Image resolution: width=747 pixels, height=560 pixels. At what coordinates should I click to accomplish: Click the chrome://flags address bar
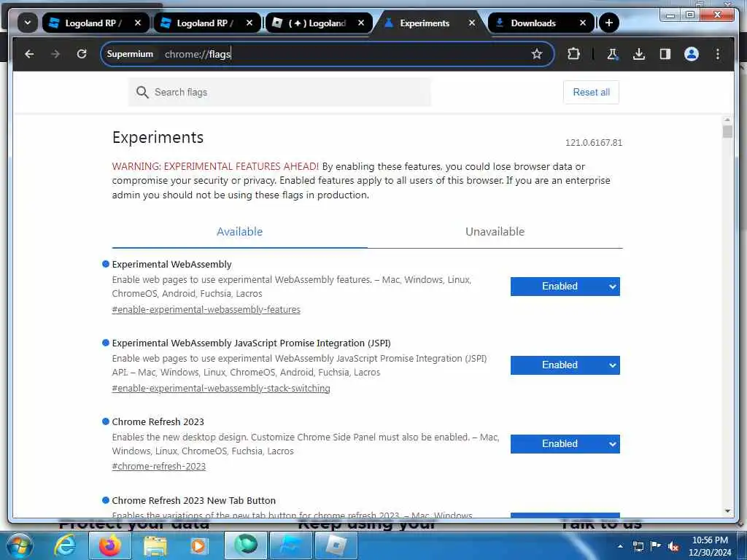point(328,54)
